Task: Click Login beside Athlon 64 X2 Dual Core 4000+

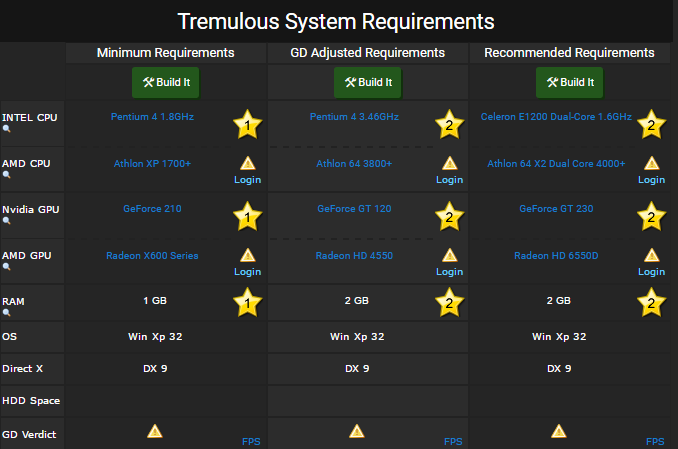Action: coord(651,180)
